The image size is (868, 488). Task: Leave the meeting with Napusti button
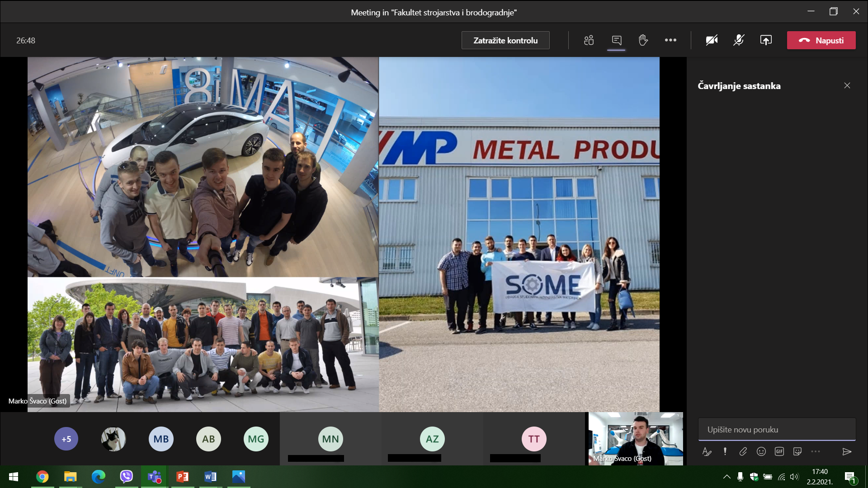click(x=821, y=40)
